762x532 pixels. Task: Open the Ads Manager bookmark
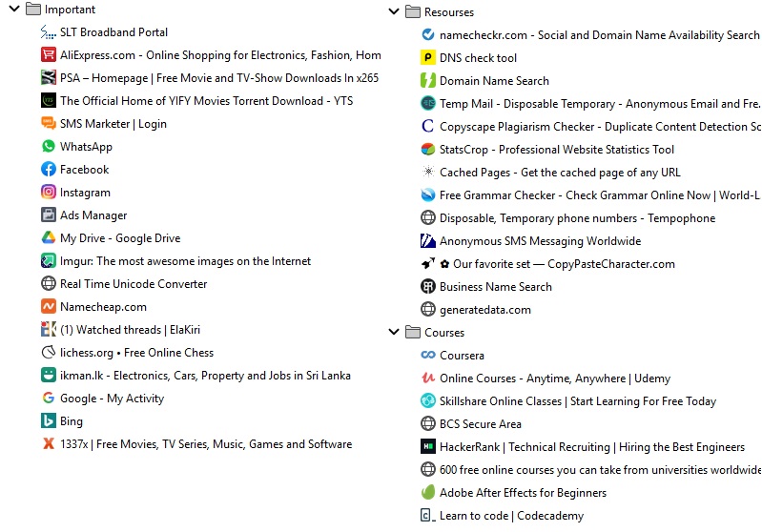pyautogui.click(x=93, y=215)
